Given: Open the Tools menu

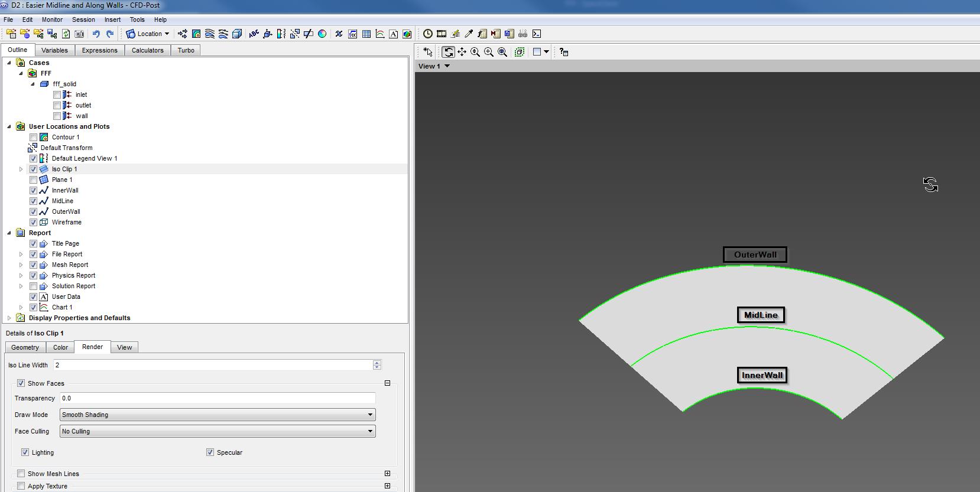Looking at the screenshot, I should [137, 19].
